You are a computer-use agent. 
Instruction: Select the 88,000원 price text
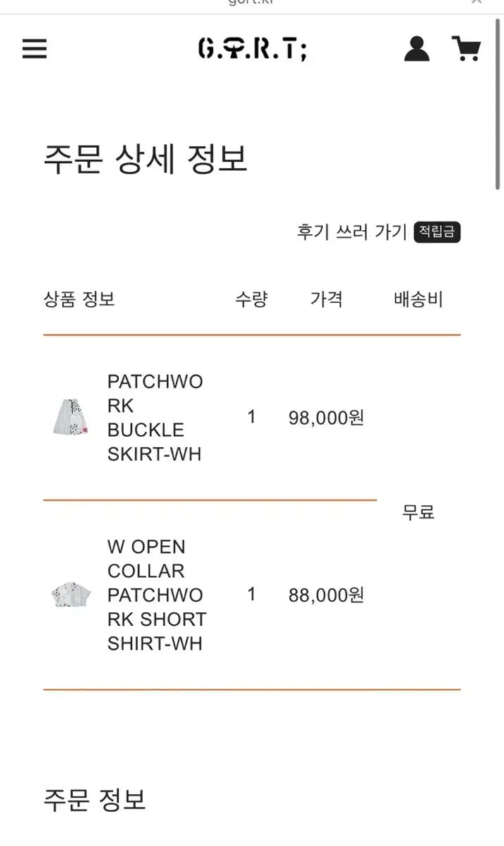[x=326, y=596]
